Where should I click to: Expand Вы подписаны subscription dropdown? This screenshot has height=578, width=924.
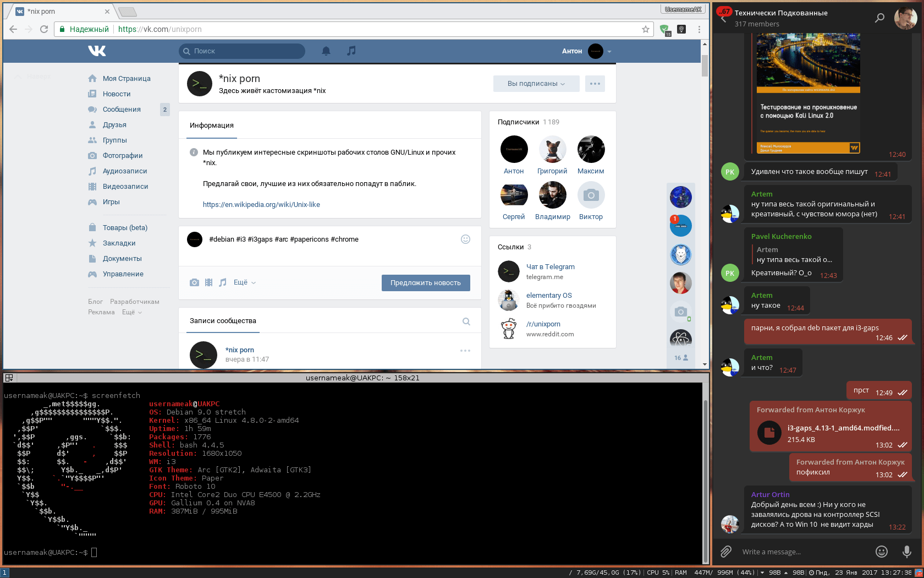pos(536,84)
